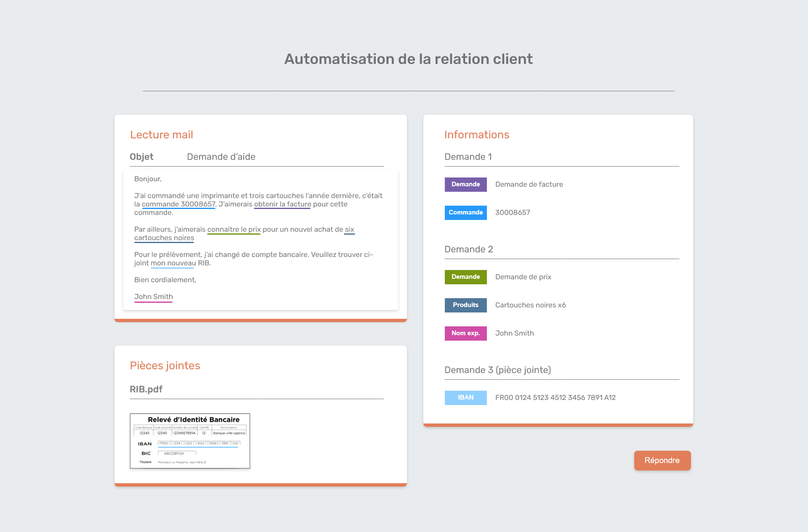Open the RIB.pdf attachment thumbnail
The width and height of the screenshot is (808, 532).
pyautogui.click(x=190, y=441)
